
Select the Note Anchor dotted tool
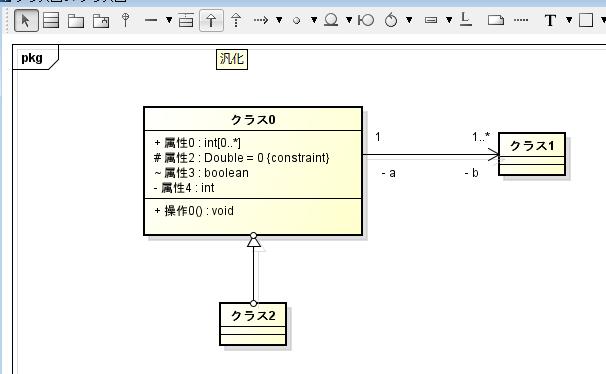(521, 20)
